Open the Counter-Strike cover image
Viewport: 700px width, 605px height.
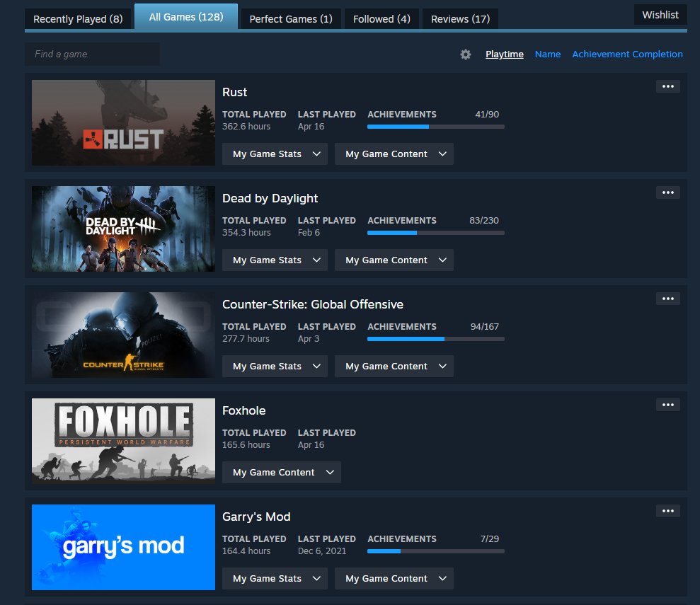pos(123,335)
